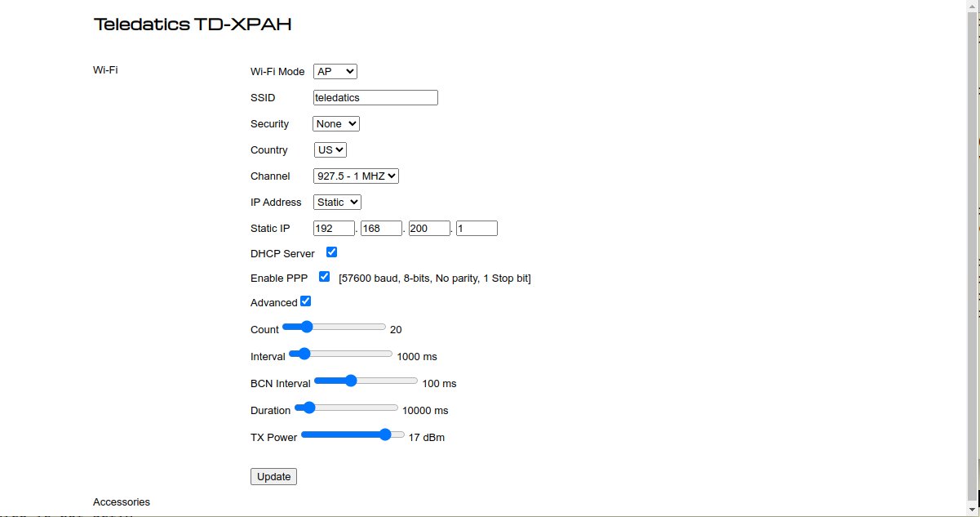Click the Wi-Fi section label
The height and width of the screenshot is (517, 980).
105,69
